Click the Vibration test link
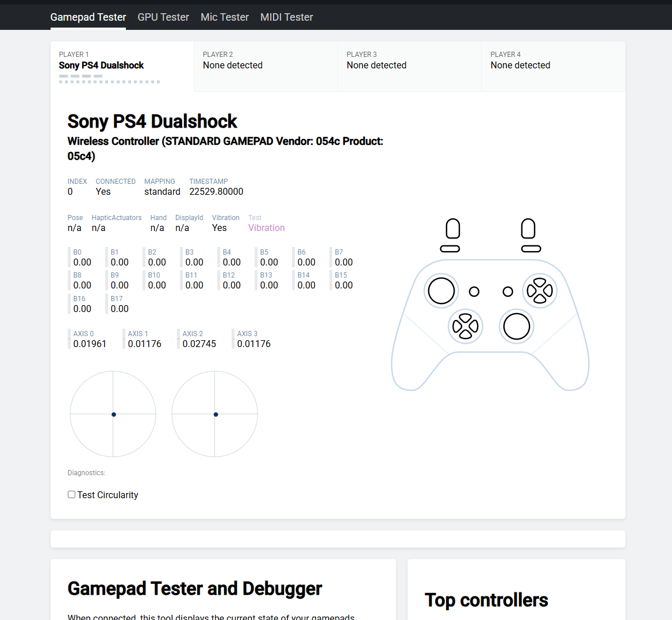 coord(266,228)
